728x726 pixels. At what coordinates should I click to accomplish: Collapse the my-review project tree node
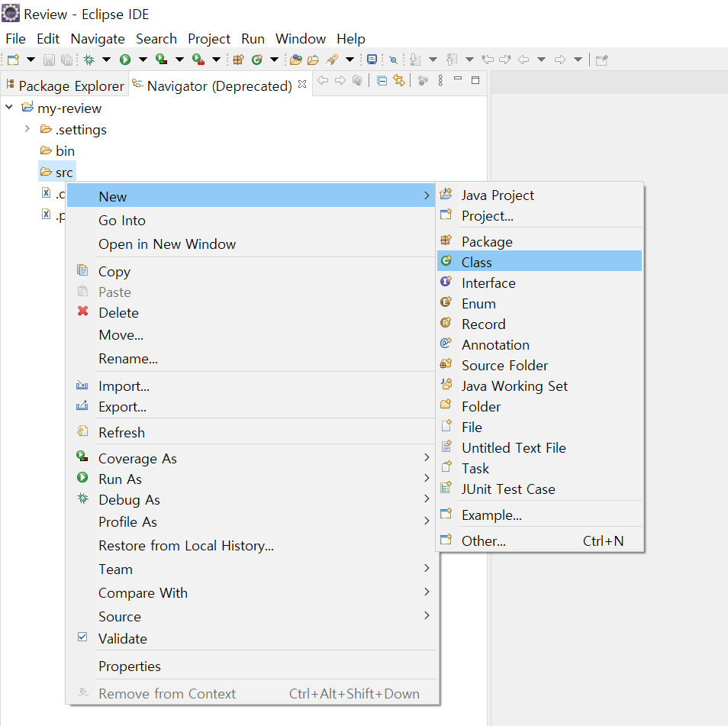tap(9, 108)
